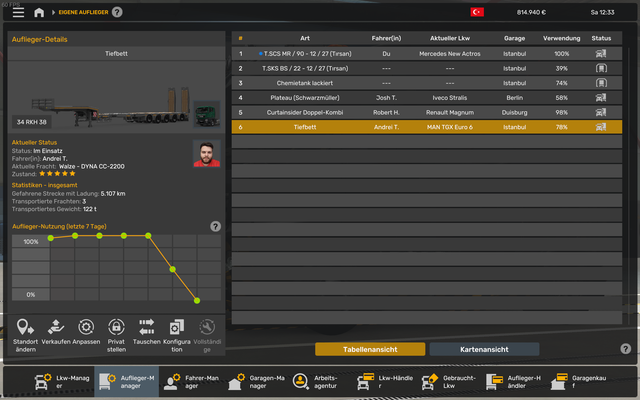Open Standort ändern action

pyautogui.click(x=25, y=335)
